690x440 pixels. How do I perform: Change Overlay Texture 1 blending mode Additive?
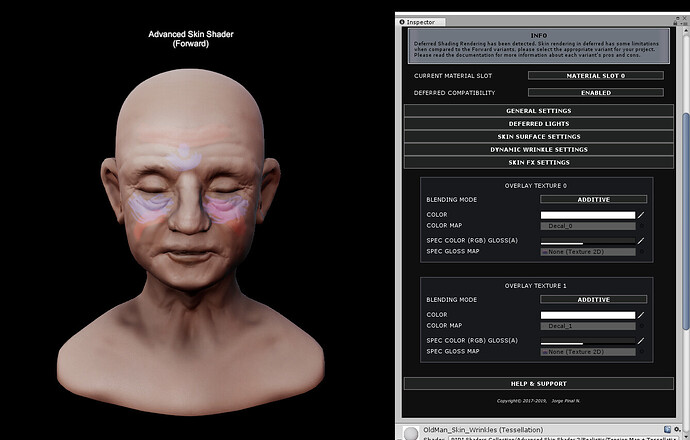click(x=594, y=300)
